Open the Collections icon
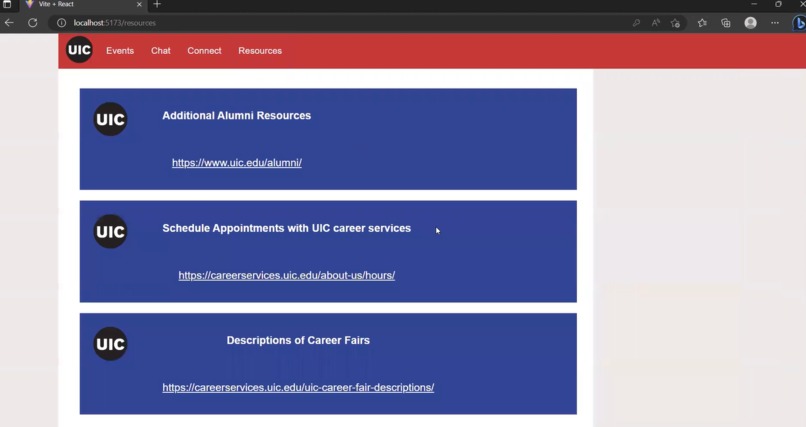 pos(726,23)
